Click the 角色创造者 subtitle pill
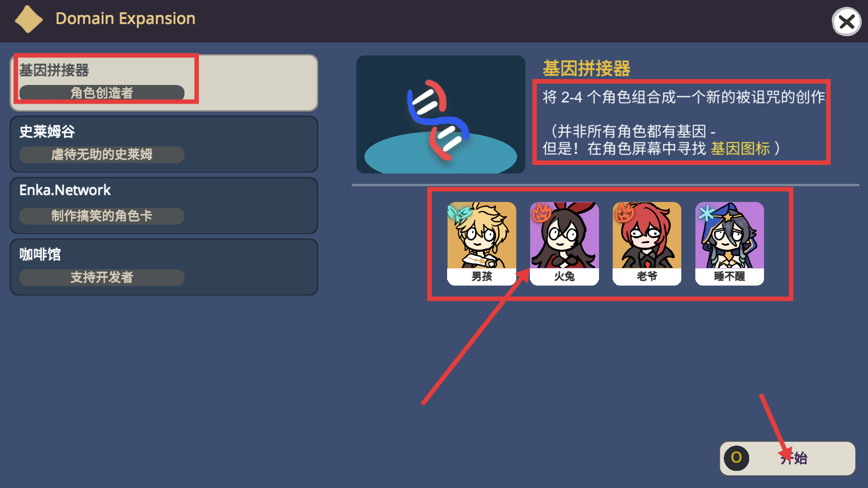868x488 pixels. pyautogui.click(x=102, y=93)
